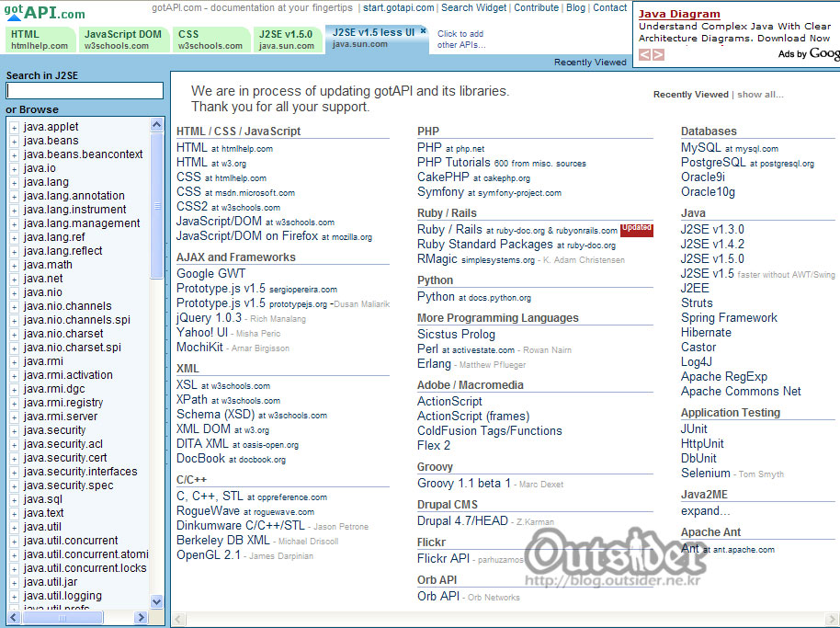This screenshot has height=628, width=840.
Task: Click the Java Diagram ad headline
Action: 679,14
